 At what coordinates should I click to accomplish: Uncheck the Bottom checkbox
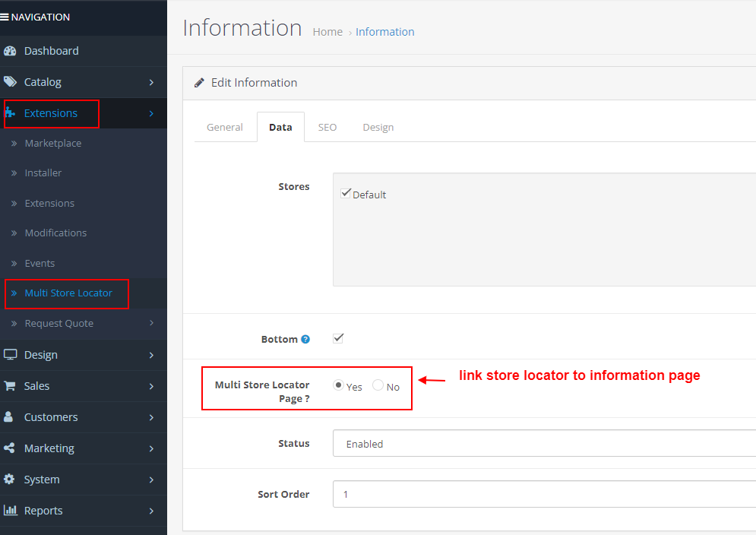pos(338,338)
